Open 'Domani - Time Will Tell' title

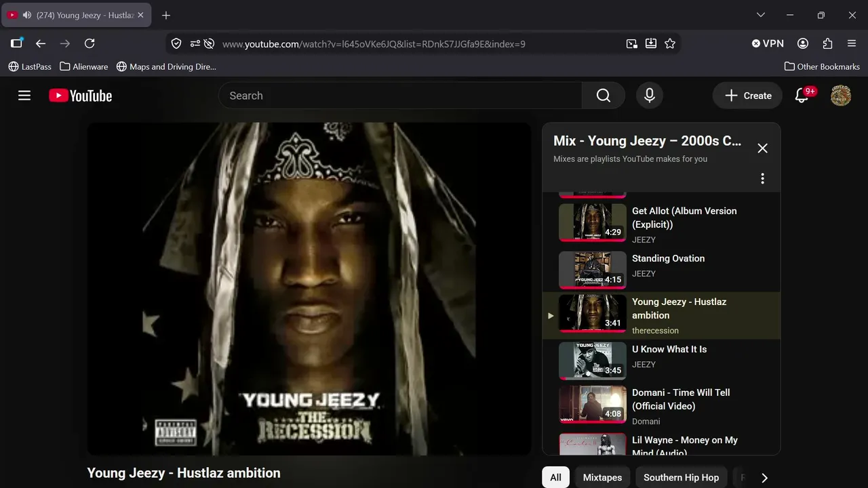pos(681,399)
